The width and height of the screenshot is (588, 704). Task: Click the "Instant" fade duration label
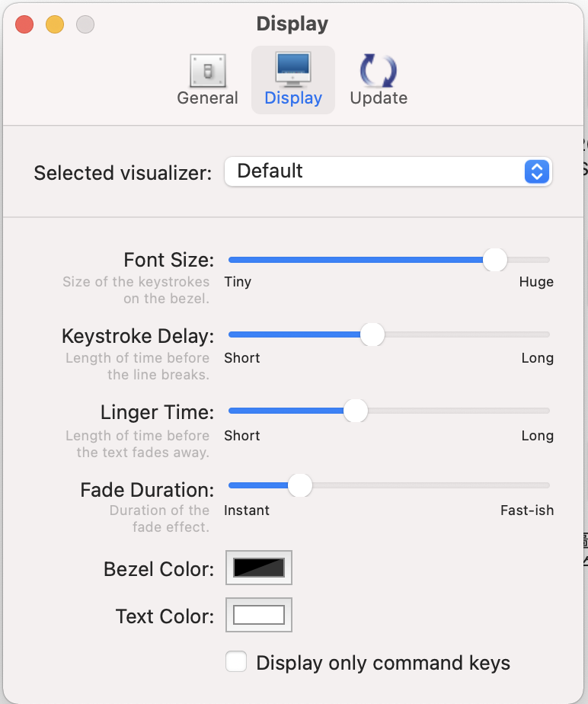click(x=247, y=510)
